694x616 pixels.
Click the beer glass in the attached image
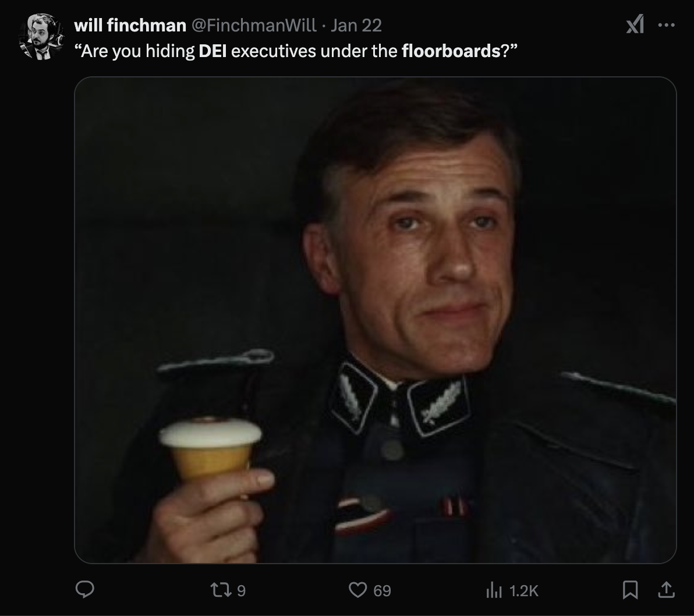point(211,449)
